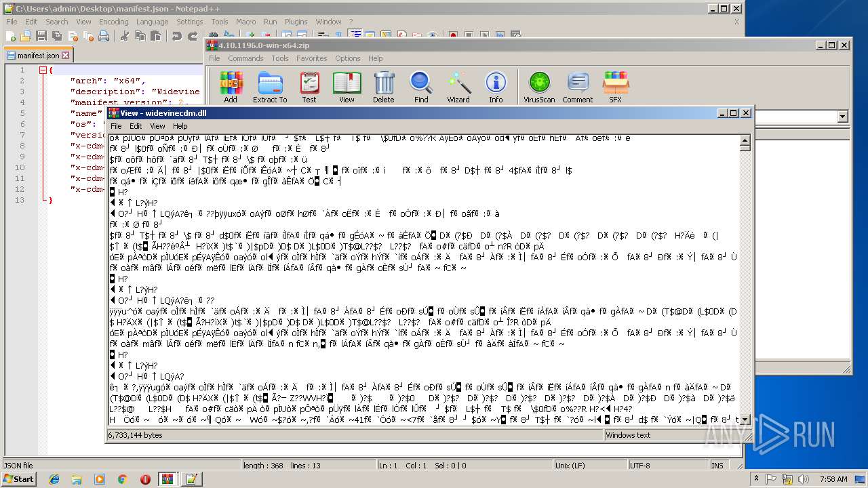Click the Redo arrow in Notepad++ toolbar

[x=192, y=36]
